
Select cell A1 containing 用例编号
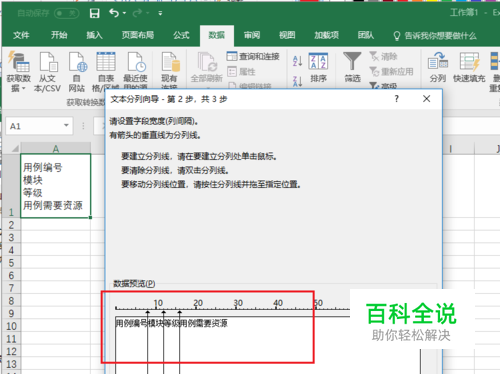[x=56, y=186]
